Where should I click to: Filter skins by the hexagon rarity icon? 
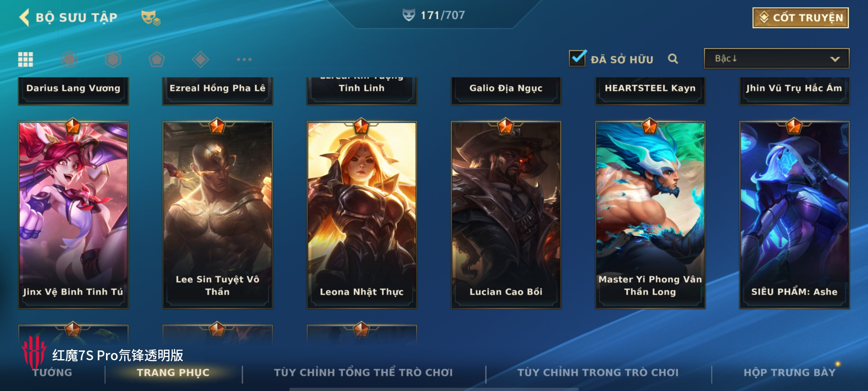(x=113, y=59)
